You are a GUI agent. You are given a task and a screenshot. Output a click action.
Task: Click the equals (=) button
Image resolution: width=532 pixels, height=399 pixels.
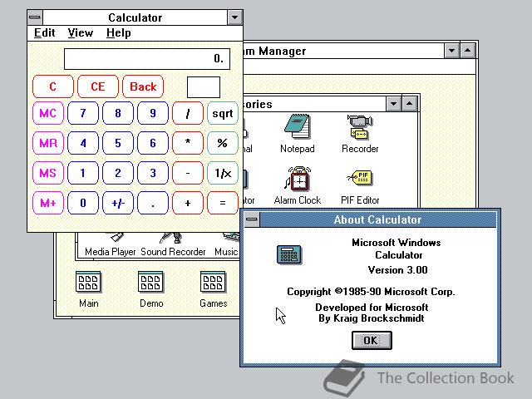coord(223,203)
